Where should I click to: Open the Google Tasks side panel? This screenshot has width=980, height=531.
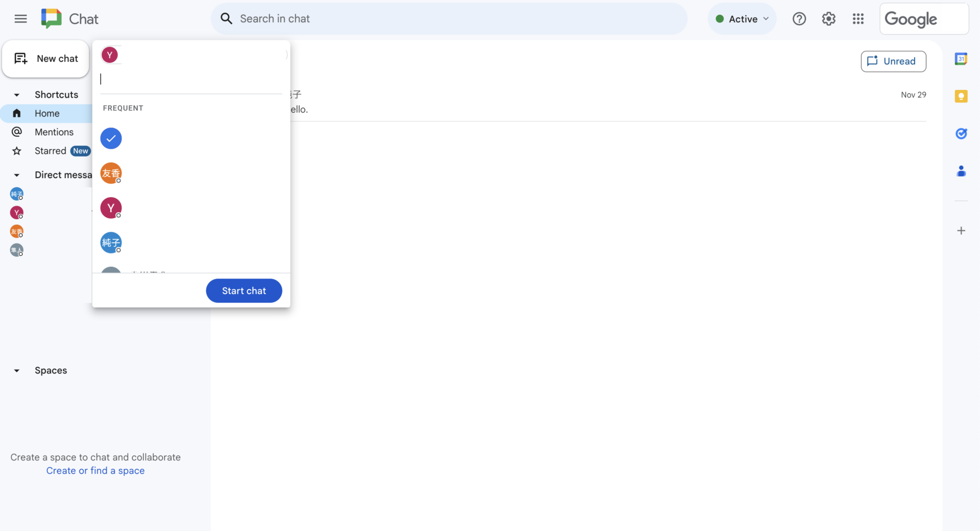pos(962,133)
